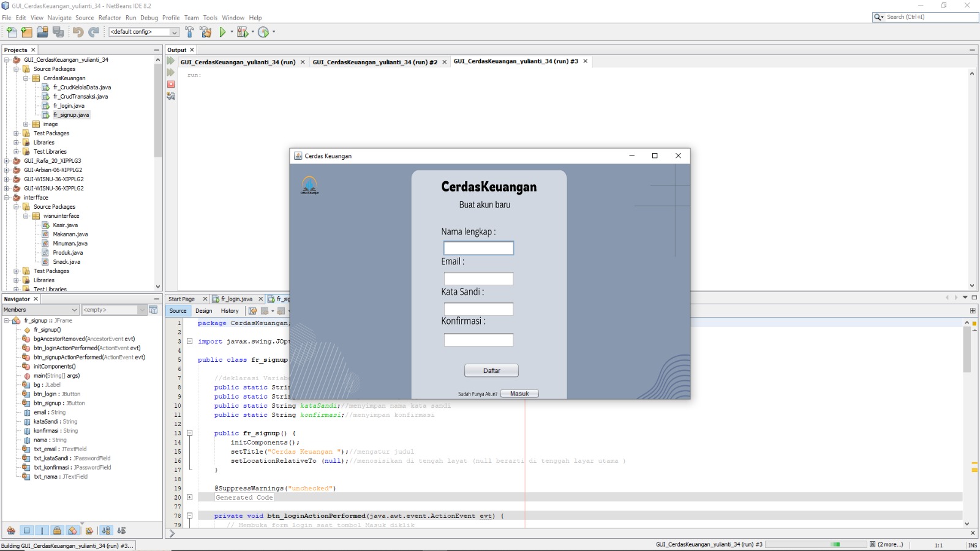980x551 pixels.
Task: Run the project with the green play icon
Action: (223, 32)
